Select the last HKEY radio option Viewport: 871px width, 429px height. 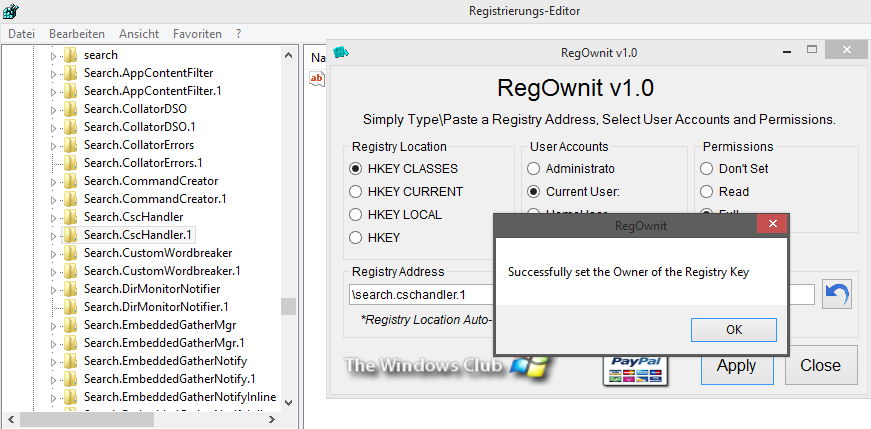pos(355,238)
